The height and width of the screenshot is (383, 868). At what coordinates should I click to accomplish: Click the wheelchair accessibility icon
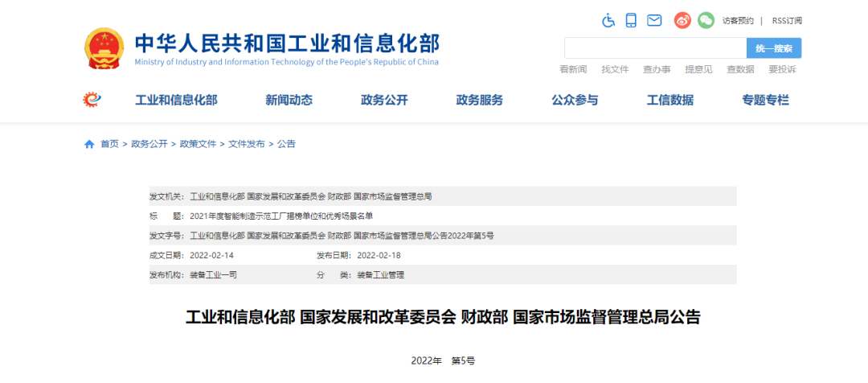[x=608, y=20]
